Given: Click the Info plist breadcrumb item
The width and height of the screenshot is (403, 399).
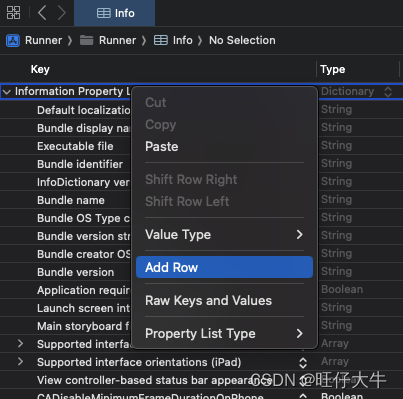Looking at the screenshot, I should click(x=173, y=40).
